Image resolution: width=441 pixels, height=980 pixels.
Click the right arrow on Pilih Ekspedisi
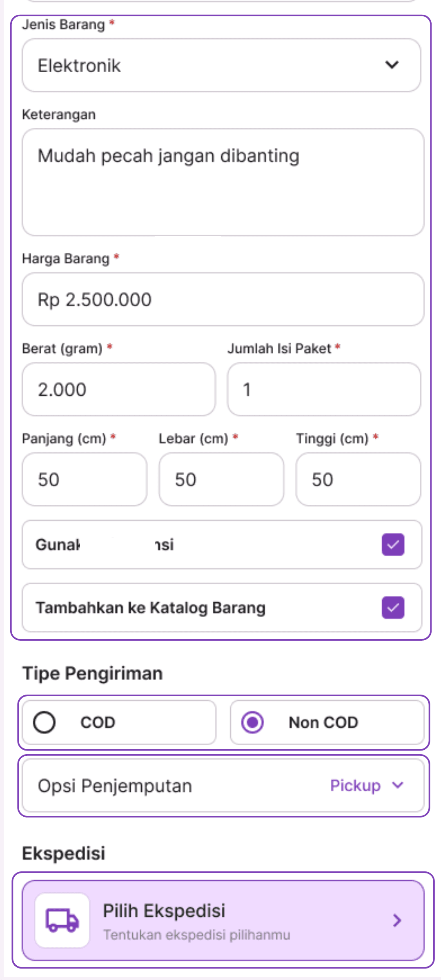[x=396, y=920]
